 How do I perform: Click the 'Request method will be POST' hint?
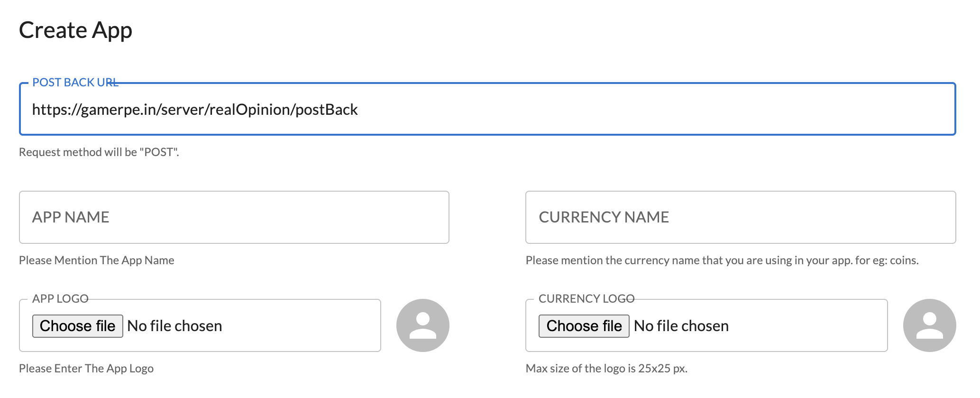[x=99, y=152]
